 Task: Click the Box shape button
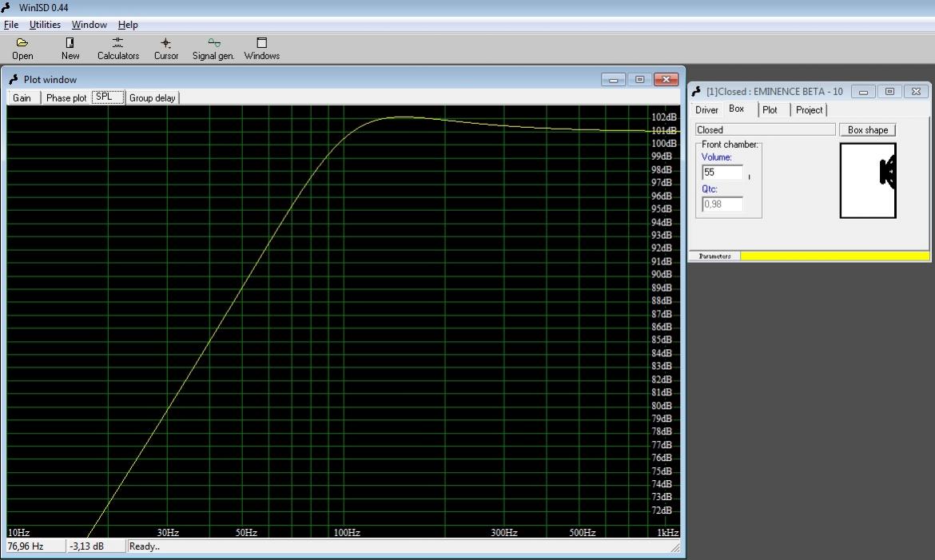(x=868, y=130)
